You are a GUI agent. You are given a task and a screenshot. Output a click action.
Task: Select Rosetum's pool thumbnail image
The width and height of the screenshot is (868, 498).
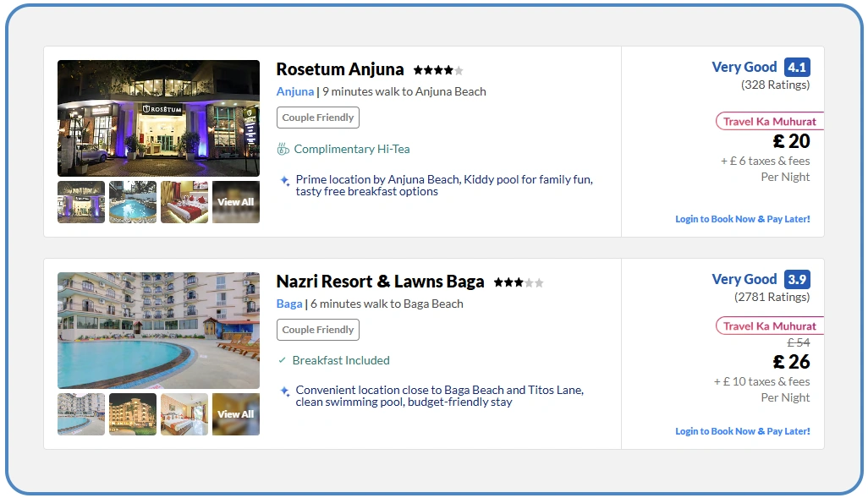coord(133,202)
